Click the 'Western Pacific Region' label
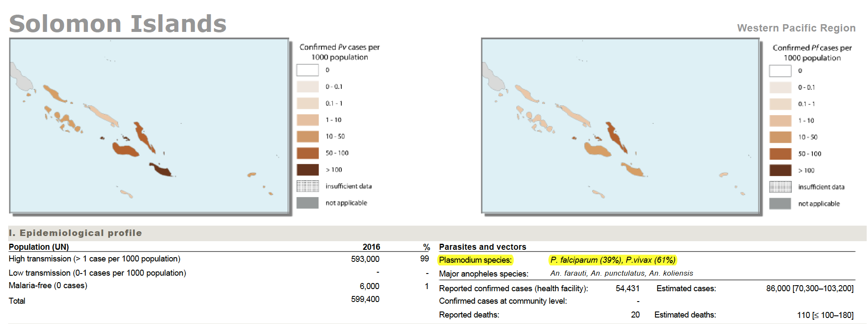The image size is (868, 324). pos(796,28)
